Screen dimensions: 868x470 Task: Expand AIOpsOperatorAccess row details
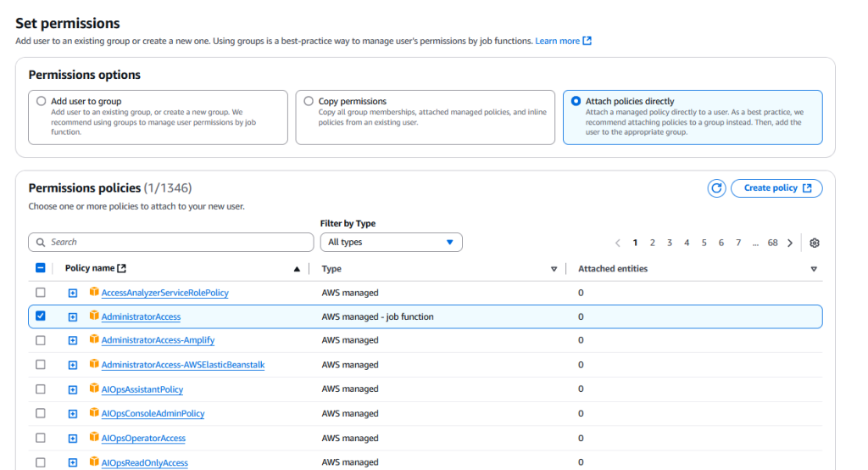(73, 439)
